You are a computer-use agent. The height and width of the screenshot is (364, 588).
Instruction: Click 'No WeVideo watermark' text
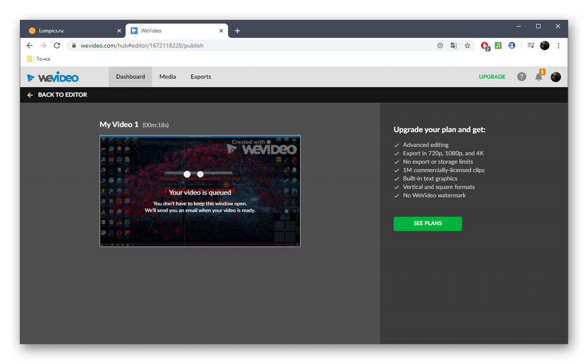coord(435,195)
